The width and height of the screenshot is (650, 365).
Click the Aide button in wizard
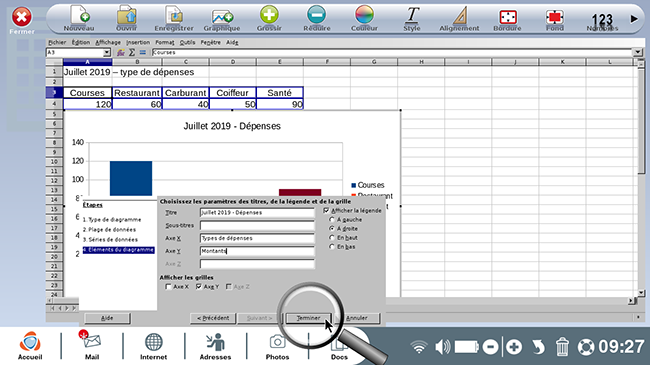click(107, 318)
